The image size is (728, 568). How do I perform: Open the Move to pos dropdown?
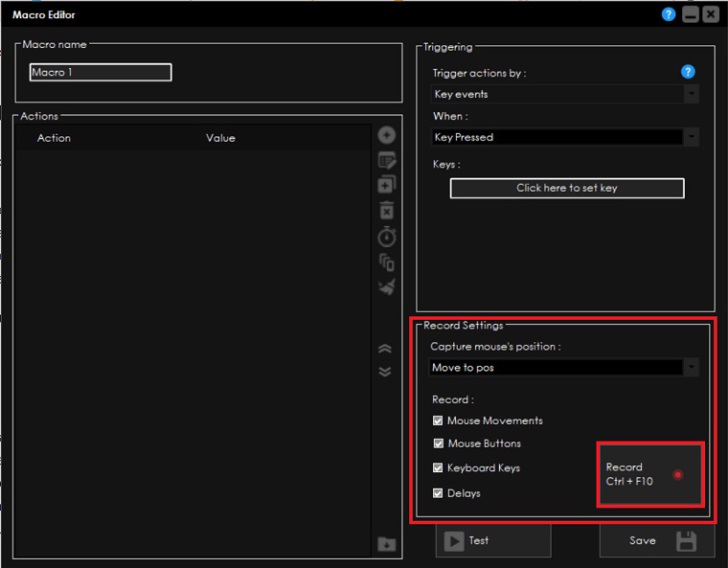click(563, 368)
